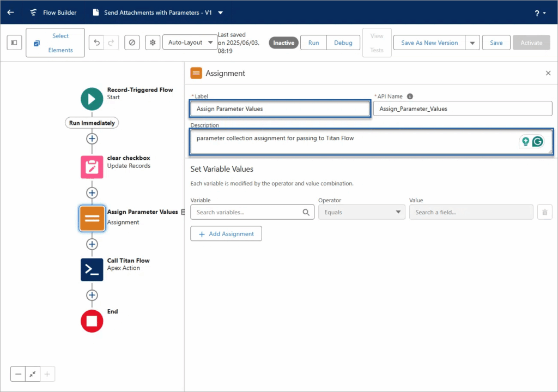The width and height of the screenshot is (558, 392).
Task: Open the help menu via the question mark
Action: tap(536, 11)
